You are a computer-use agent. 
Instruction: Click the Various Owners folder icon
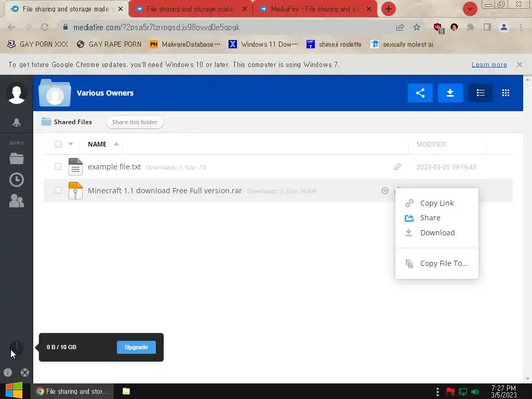55,93
